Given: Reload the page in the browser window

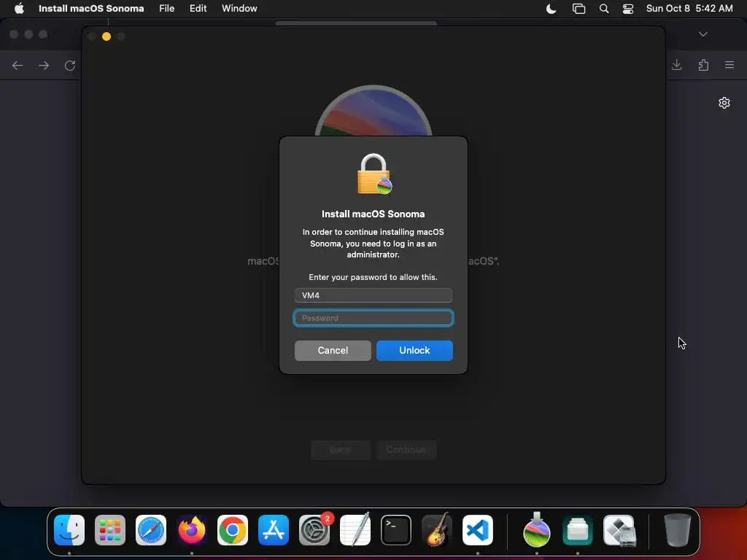Looking at the screenshot, I should pyautogui.click(x=70, y=65).
